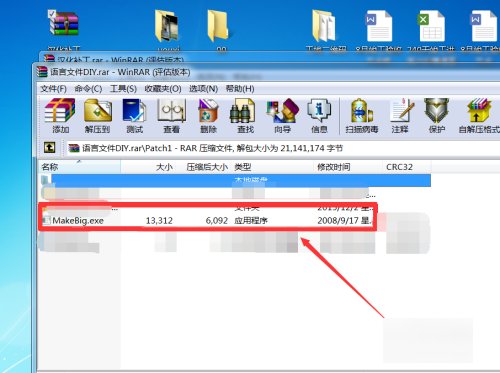Launch the Wizard (向导) icon
The width and height of the screenshot is (500, 373).
pos(282,116)
